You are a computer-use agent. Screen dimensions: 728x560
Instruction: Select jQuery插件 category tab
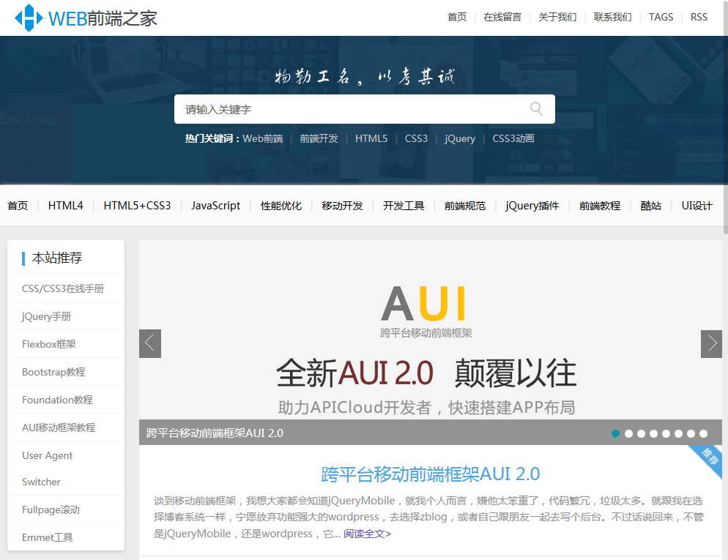(532, 206)
